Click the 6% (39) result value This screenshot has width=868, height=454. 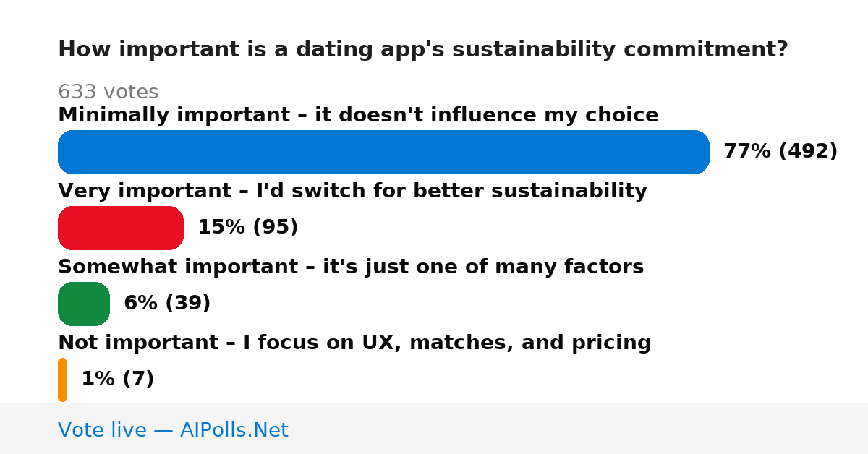pyautogui.click(x=167, y=304)
